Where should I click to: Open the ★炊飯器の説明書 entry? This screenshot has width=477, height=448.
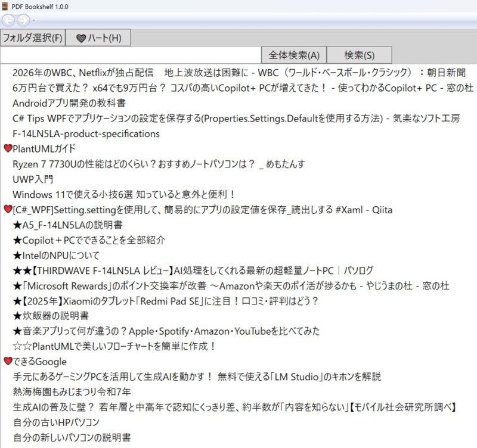51,316
